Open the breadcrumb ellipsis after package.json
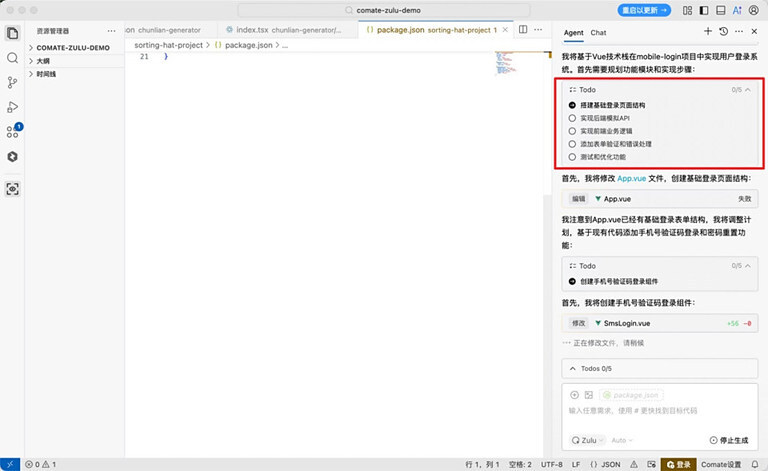The width and height of the screenshot is (768, 471). [x=285, y=46]
